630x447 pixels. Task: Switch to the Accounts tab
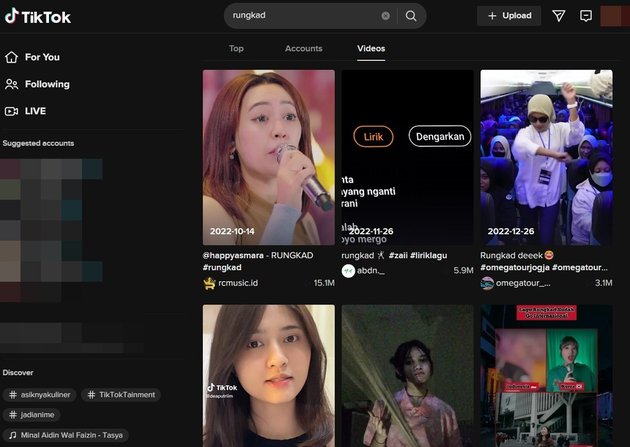tap(303, 48)
